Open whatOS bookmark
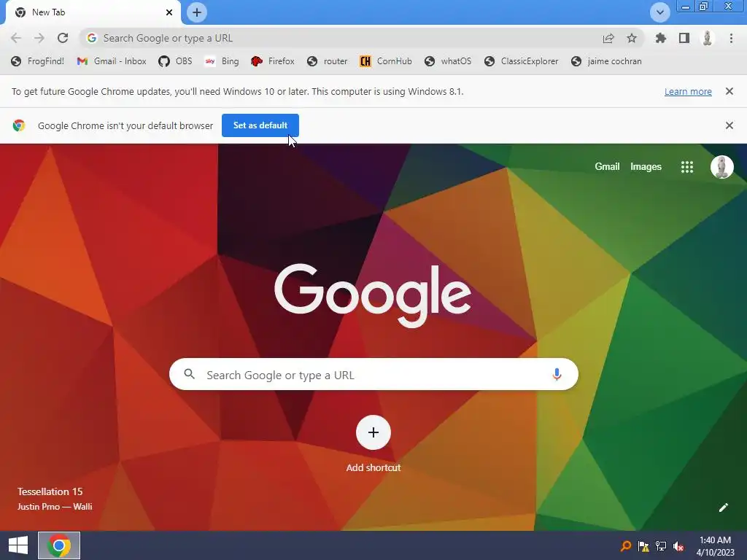Screen dimensions: 747x560 click(448, 61)
